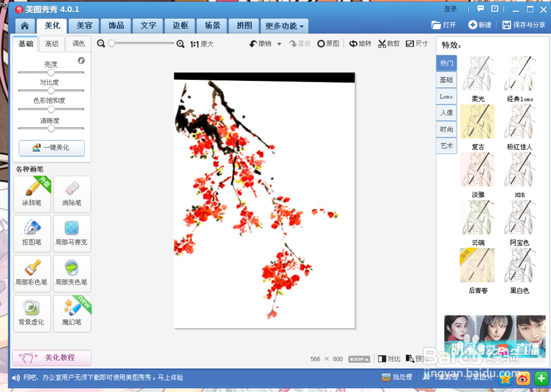Click the 撤销 undo button

tap(261, 43)
